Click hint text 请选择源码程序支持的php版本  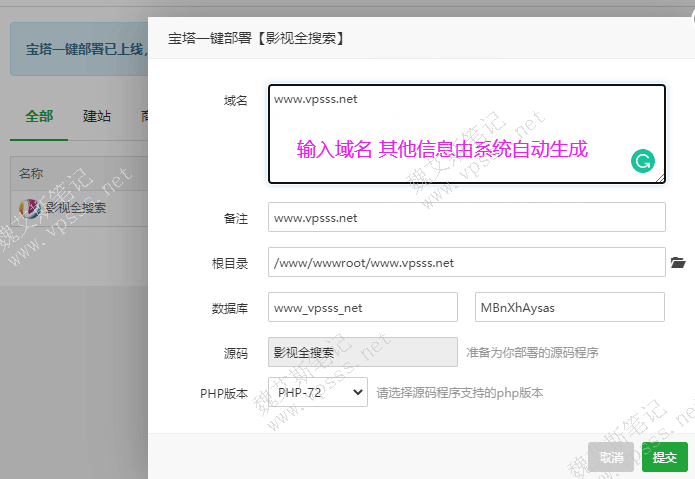point(460,393)
